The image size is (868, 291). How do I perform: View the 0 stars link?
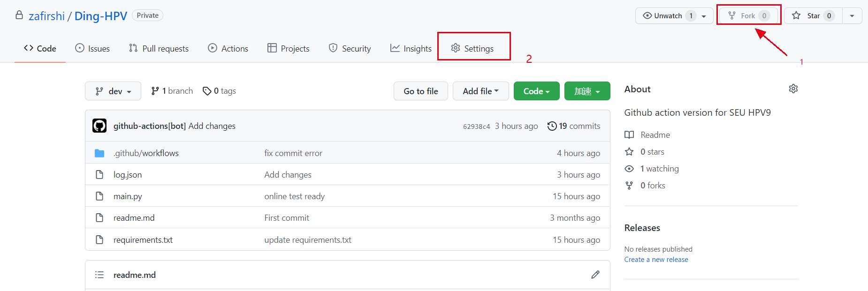pyautogui.click(x=645, y=152)
